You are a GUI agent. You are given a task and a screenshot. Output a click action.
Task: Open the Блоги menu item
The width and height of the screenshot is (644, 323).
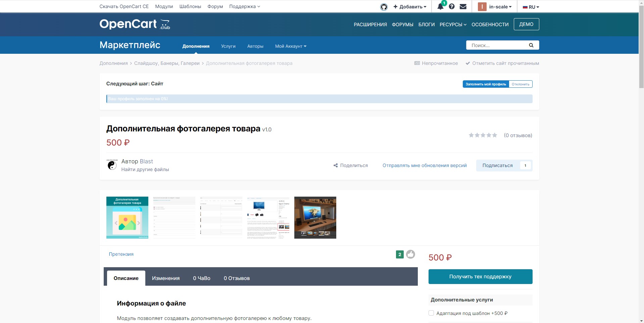click(x=426, y=25)
